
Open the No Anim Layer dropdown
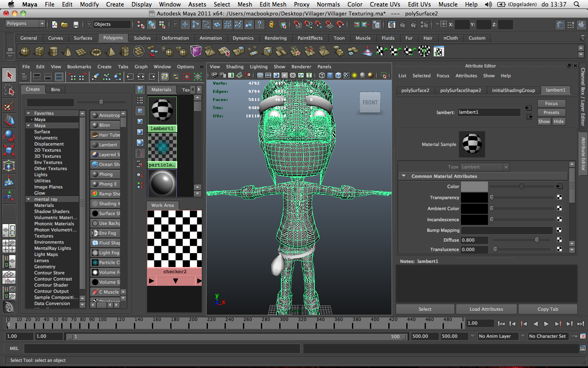tap(498, 336)
